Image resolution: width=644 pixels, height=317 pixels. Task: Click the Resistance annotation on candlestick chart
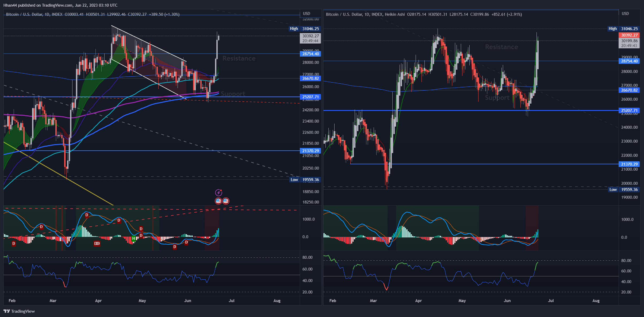[239, 58]
